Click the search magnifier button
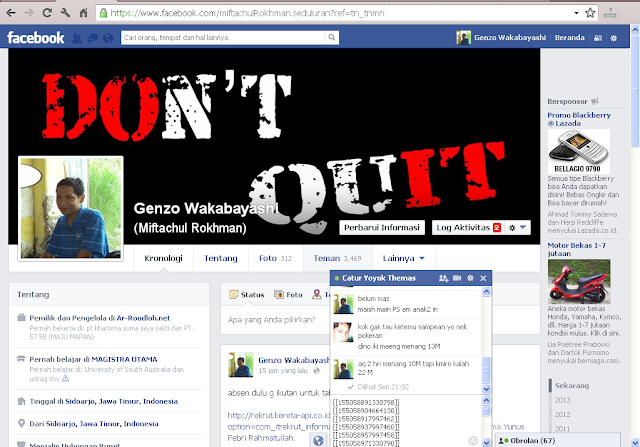This screenshot has width=640, height=447. point(332,38)
